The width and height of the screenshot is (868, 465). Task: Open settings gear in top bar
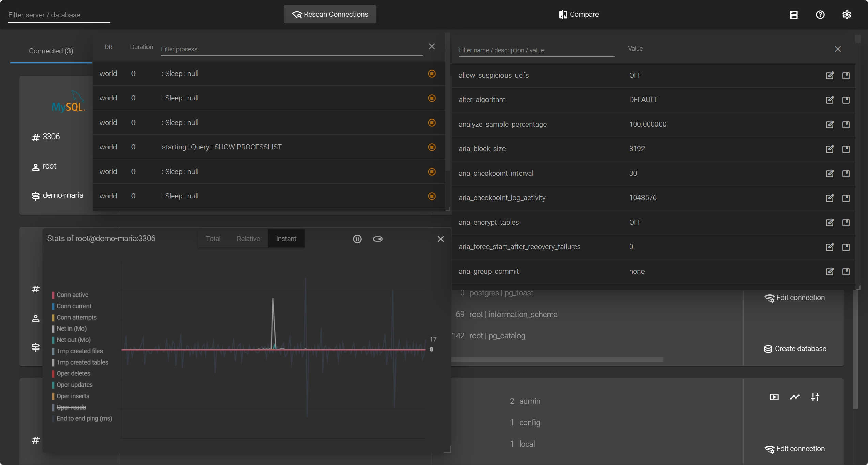[847, 15]
